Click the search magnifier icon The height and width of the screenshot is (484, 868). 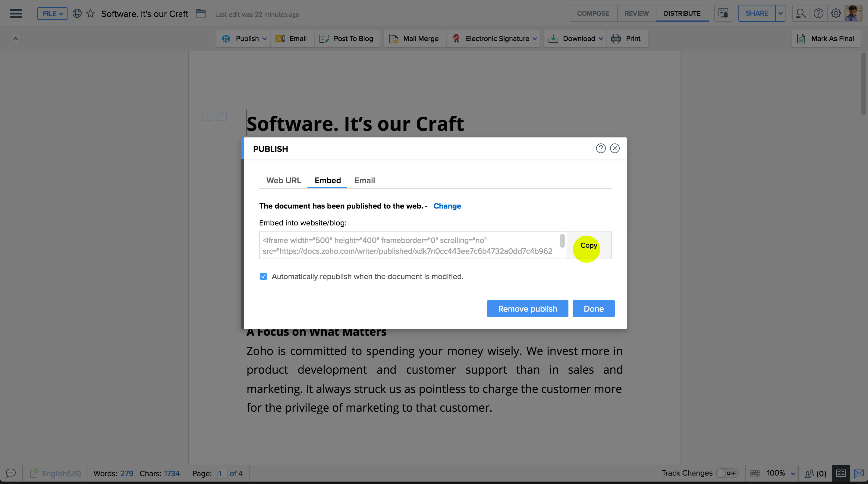point(800,14)
